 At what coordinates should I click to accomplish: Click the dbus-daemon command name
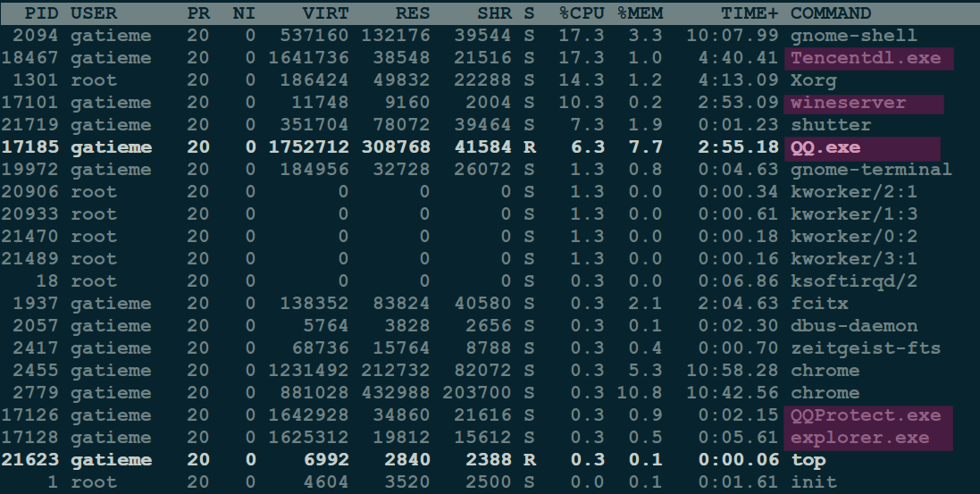click(854, 326)
